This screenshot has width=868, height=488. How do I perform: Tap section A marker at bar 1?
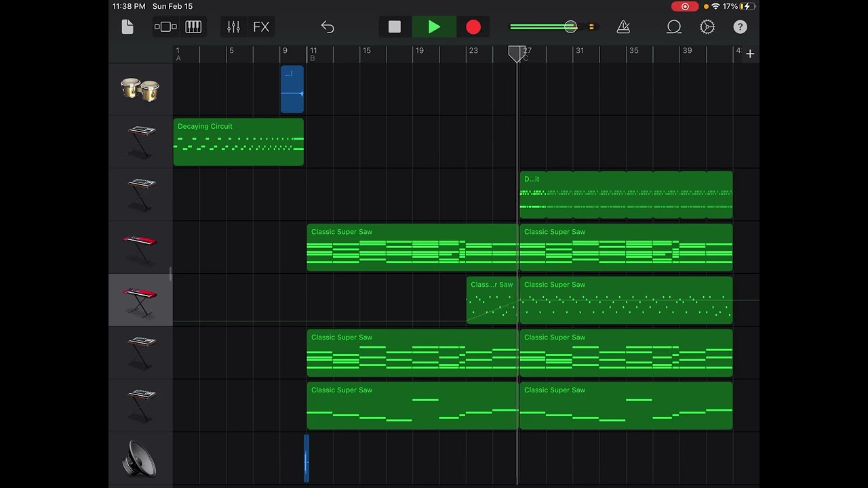[178, 58]
